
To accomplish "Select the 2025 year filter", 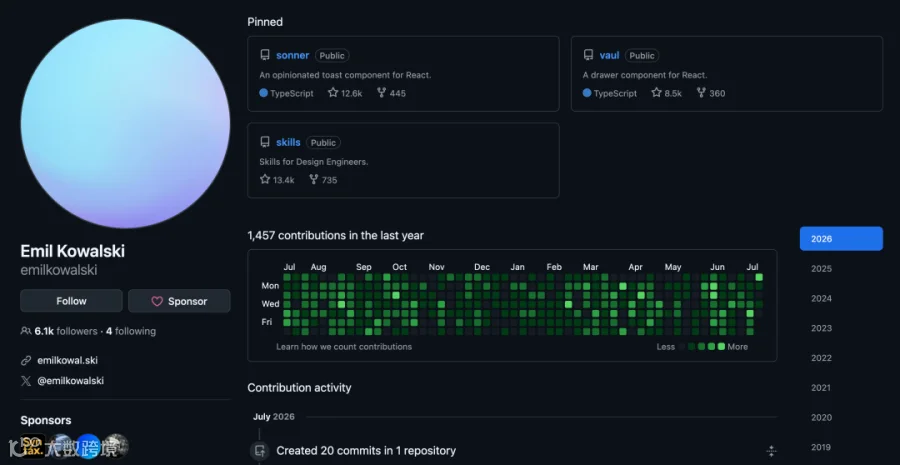I will [x=821, y=269].
